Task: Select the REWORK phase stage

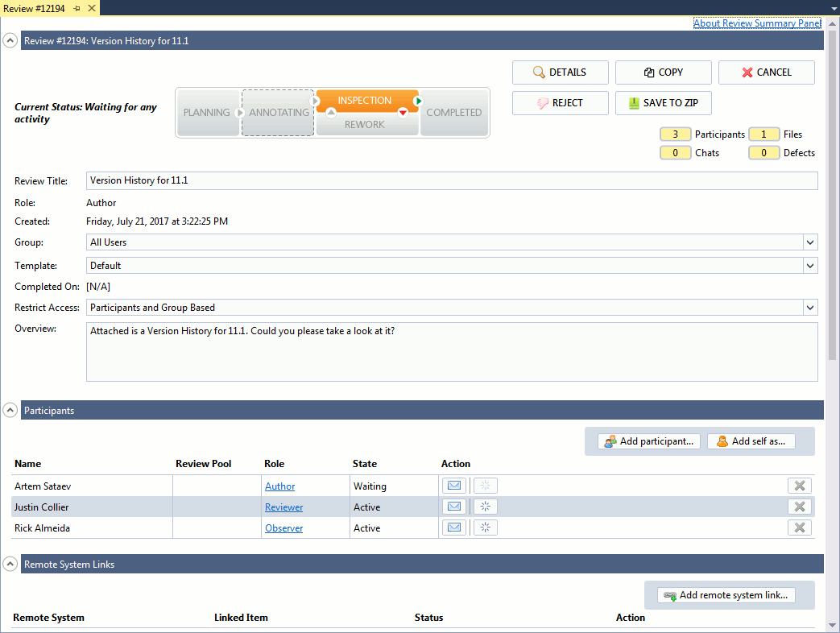Action: pos(366,125)
